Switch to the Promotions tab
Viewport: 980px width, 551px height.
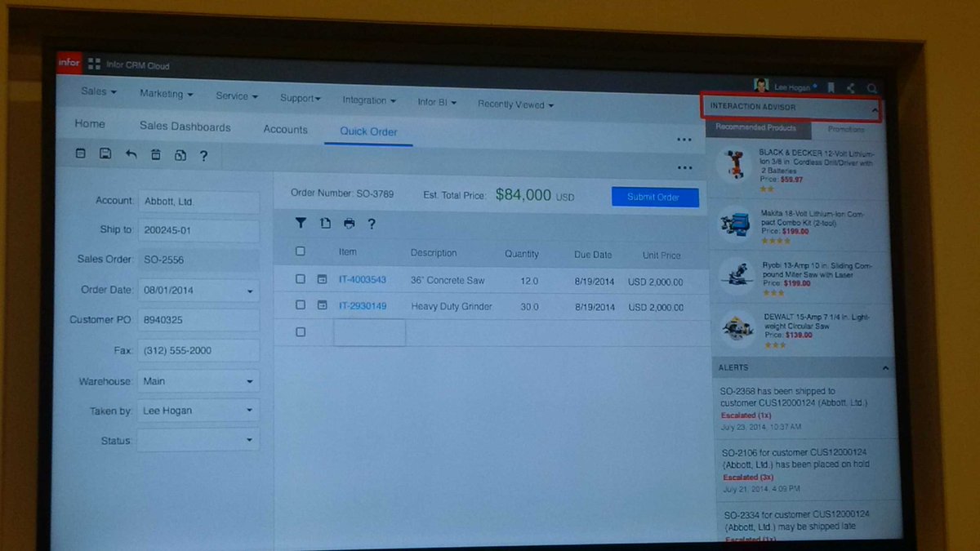[847, 130]
